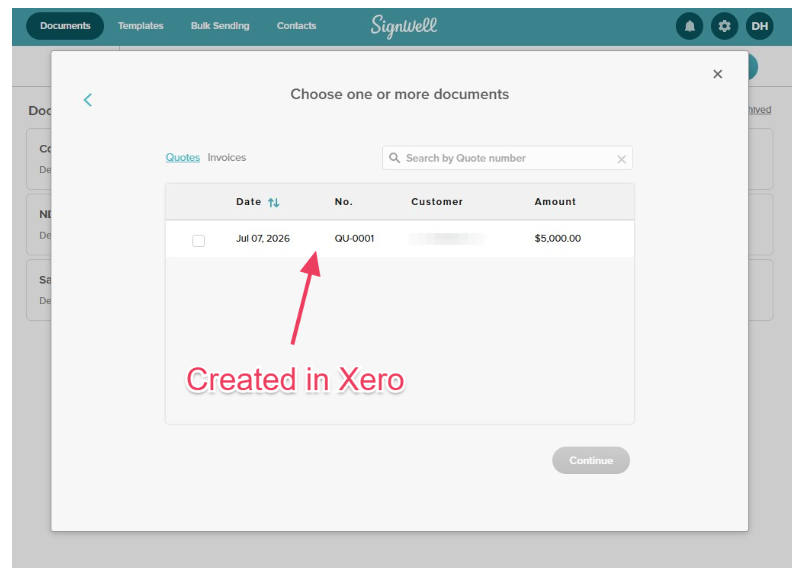The image size is (802, 579).
Task: Click the No. column header
Action: click(344, 202)
